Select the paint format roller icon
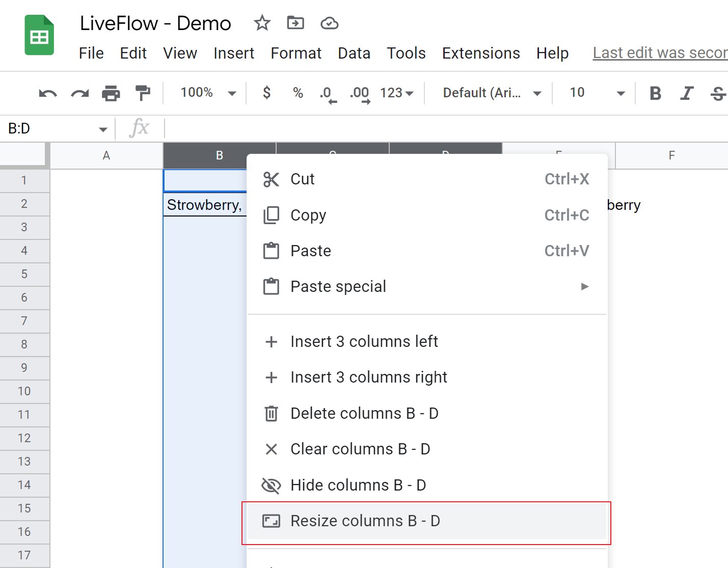Screen dimensions: 728x568 pyautogui.click(x=143, y=93)
